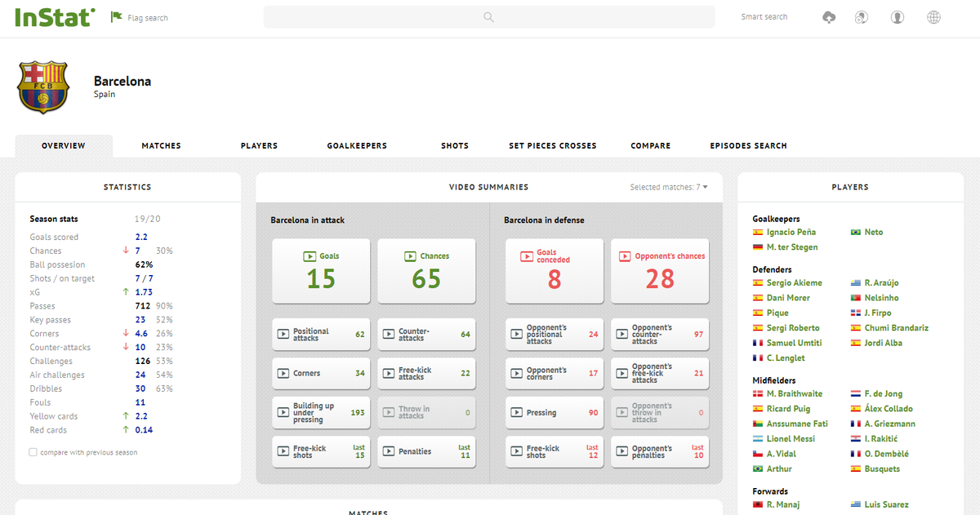The width and height of the screenshot is (980, 515).
Task: Open Building up under pressing tile
Action: pos(321,413)
